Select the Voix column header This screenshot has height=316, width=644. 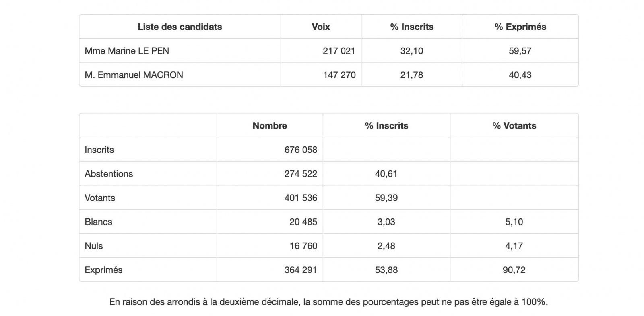321,27
